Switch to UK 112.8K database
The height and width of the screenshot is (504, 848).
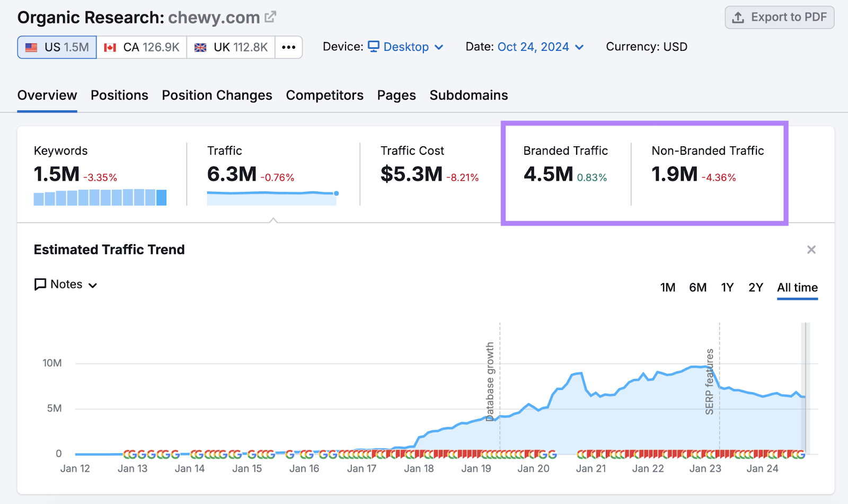(x=231, y=47)
